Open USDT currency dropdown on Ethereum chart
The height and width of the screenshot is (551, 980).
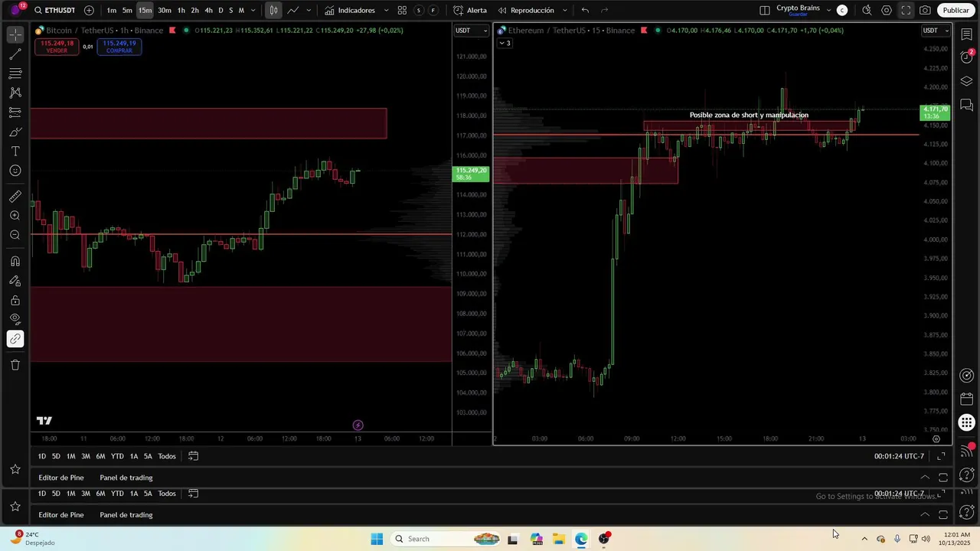click(x=936, y=31)
